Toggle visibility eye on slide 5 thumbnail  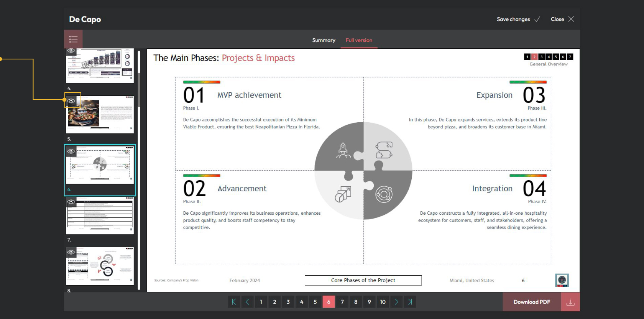coord(71,101)
